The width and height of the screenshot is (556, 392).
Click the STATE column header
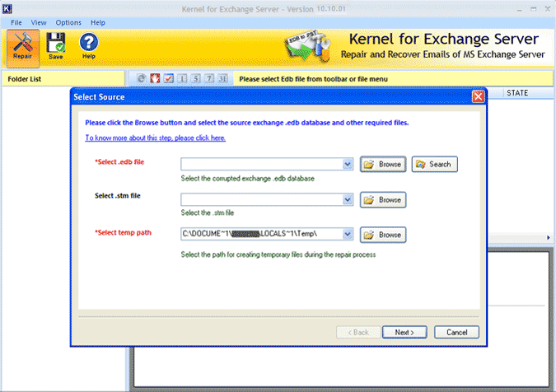[x=517, y=93]
